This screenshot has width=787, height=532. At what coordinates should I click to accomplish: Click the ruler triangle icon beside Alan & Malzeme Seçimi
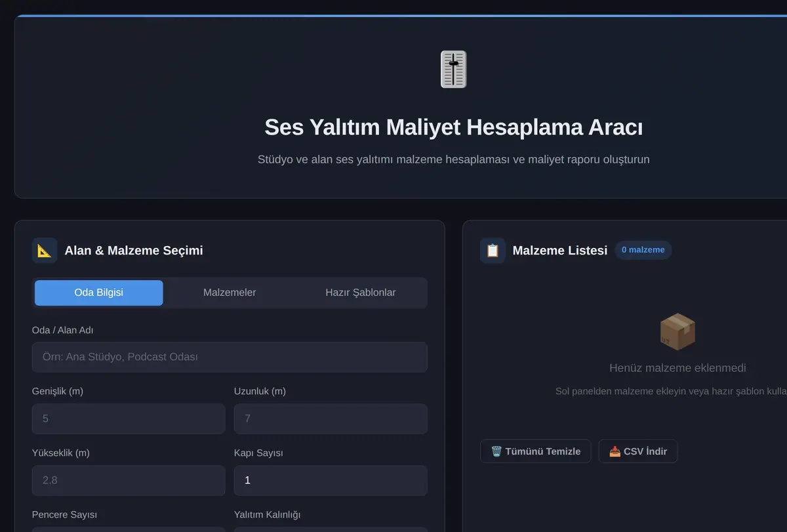click(x=45, y=250)
